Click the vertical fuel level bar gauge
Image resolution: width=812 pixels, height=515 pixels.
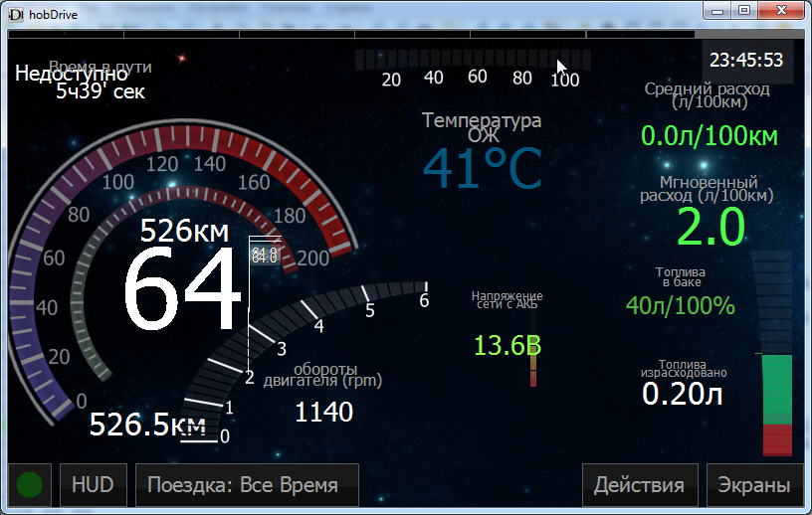click(777, 354)
